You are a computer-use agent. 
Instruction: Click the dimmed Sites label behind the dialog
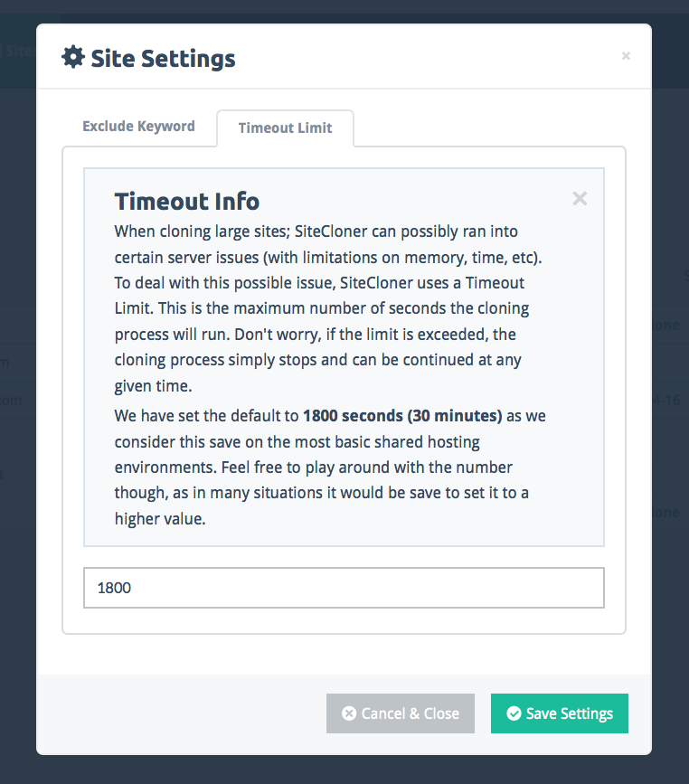(x=18, y=50)
